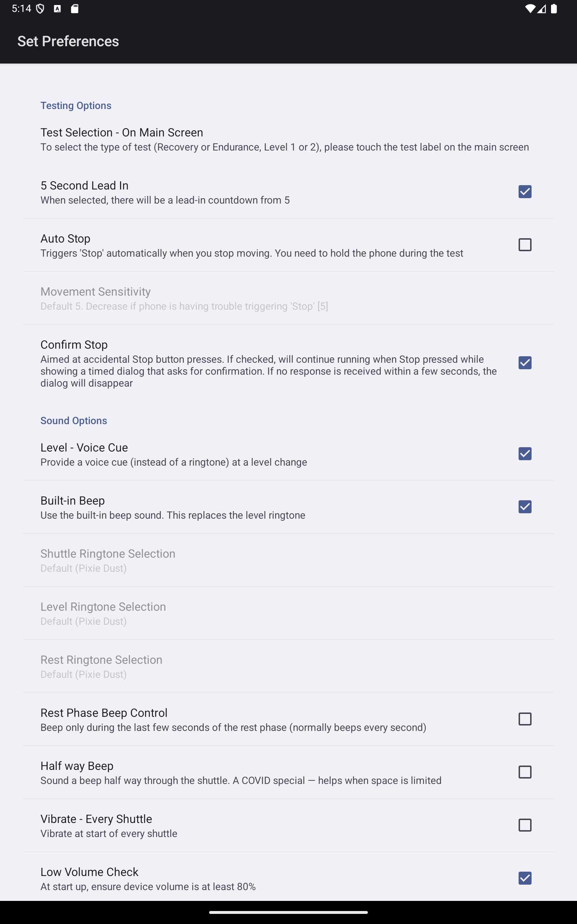
Task: Select the Testing Options section header
Action: 76,105
